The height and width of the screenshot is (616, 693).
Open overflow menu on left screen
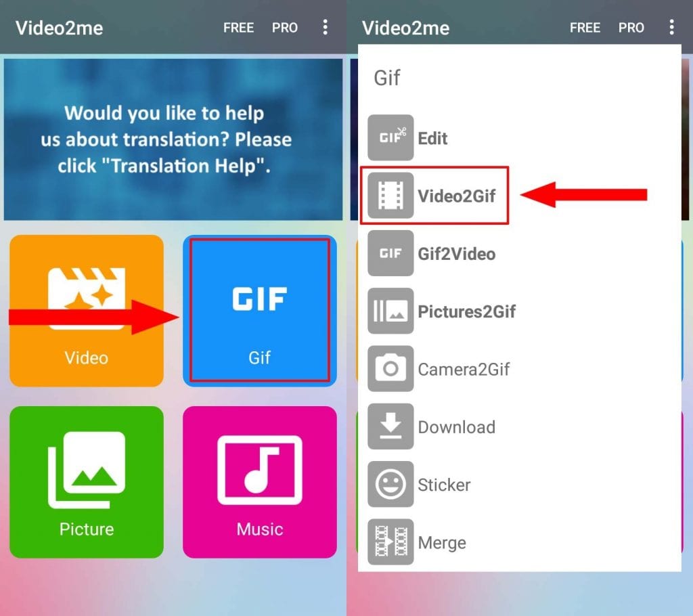click(x=326, y=28)
